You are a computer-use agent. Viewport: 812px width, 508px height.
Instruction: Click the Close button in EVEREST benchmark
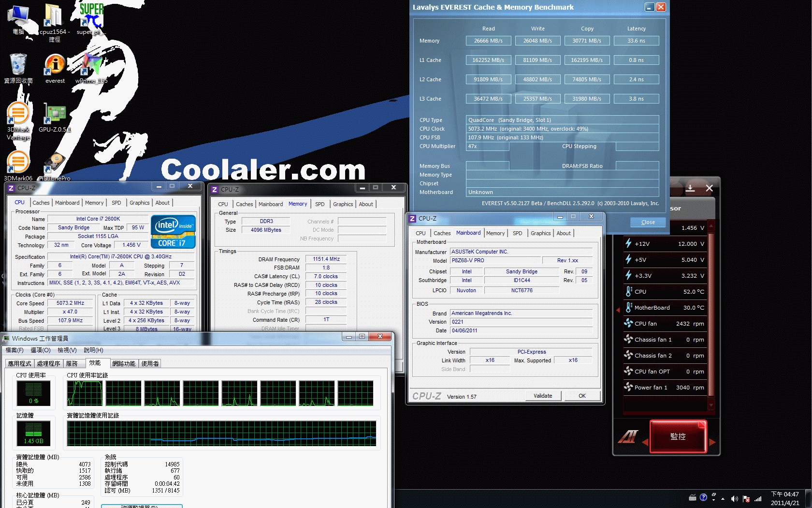[648, 222]
